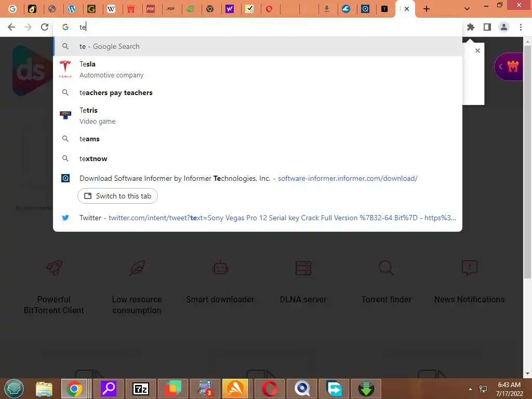The width and height of the screenshot is (532, 399).
Task: Reload the current page
Action: tap(45, 27)
